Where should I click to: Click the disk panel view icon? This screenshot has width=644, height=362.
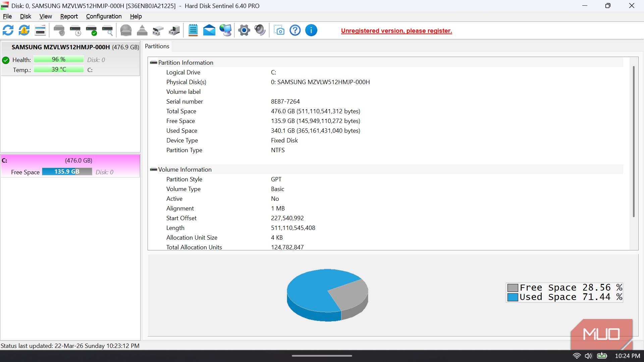tap(40, 31)
